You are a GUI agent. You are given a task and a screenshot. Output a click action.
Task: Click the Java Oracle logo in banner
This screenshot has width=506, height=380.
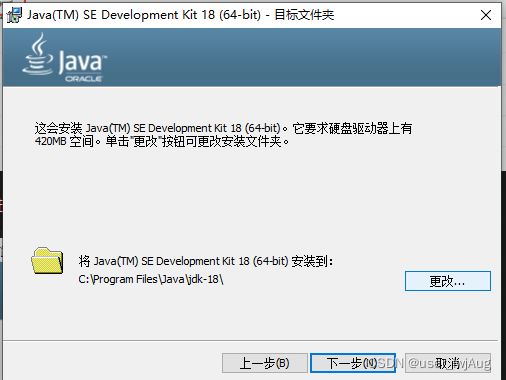pos(65,57)
